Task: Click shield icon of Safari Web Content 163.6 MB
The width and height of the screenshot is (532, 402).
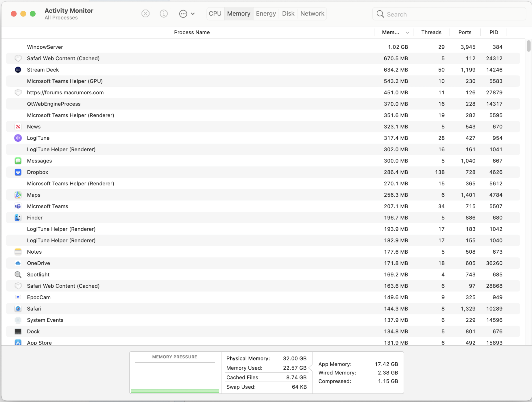Action: [x=18, y=286]
